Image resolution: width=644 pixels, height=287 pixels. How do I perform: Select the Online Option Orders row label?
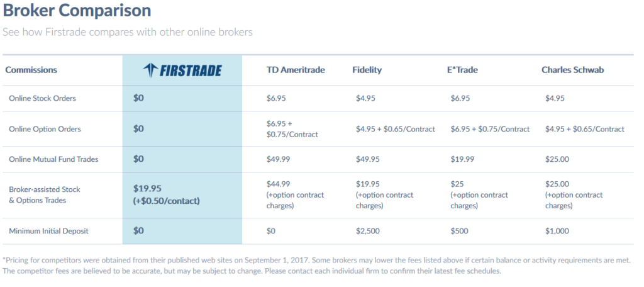pyautogui.click(x=45, y=129)
